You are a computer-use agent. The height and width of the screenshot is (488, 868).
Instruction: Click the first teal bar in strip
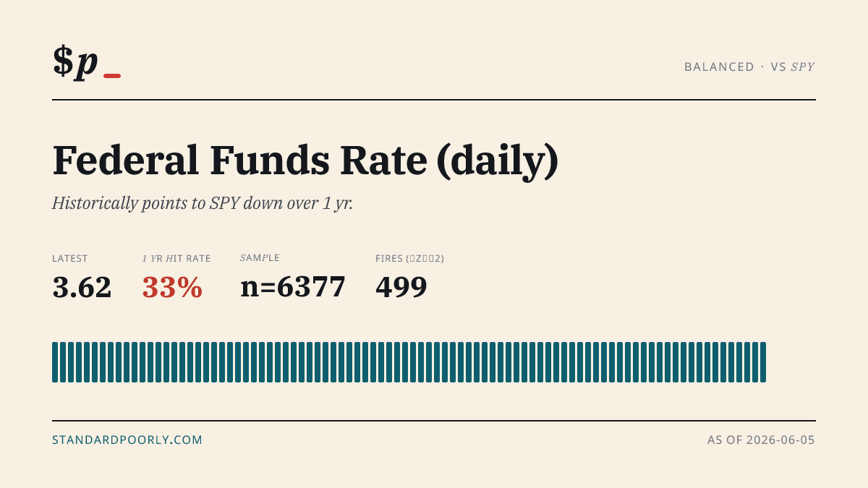click(x=55, y=362)
